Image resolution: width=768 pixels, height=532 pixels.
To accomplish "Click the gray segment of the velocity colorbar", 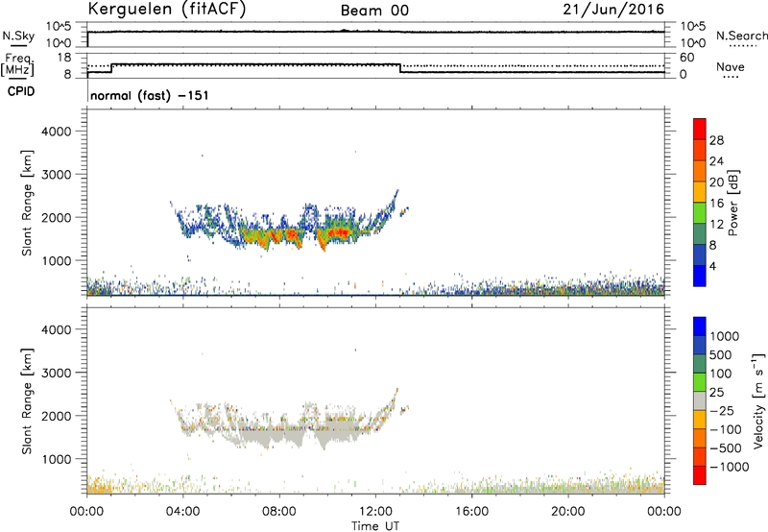I will [x=700, y=400].
